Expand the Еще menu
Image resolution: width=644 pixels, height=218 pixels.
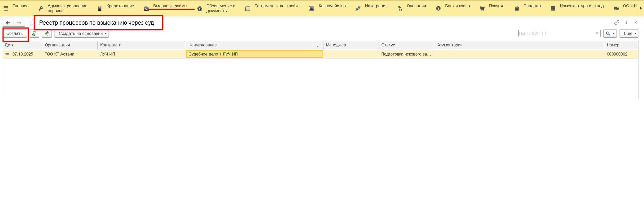pyautogui.click(x=629, y=34)
